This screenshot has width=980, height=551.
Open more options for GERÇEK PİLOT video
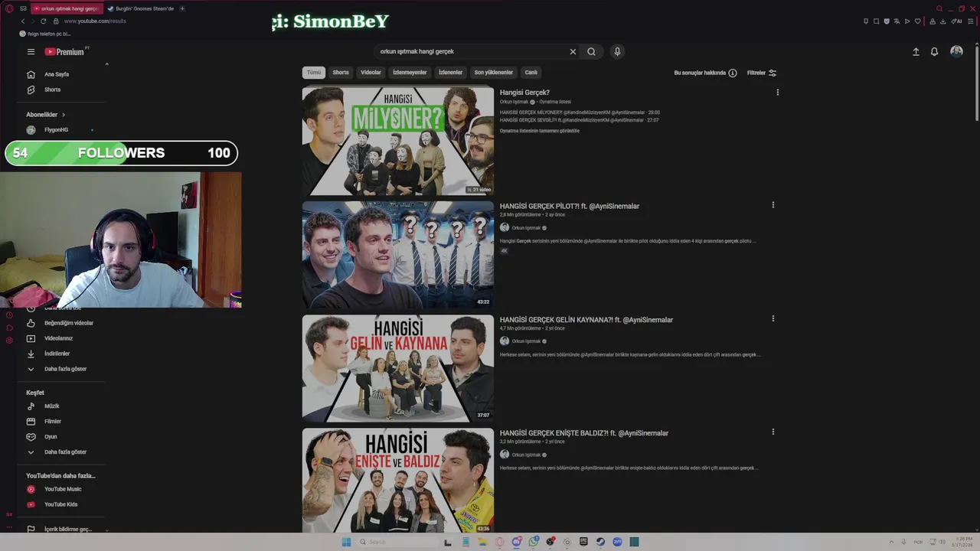[x=773, y=205]
